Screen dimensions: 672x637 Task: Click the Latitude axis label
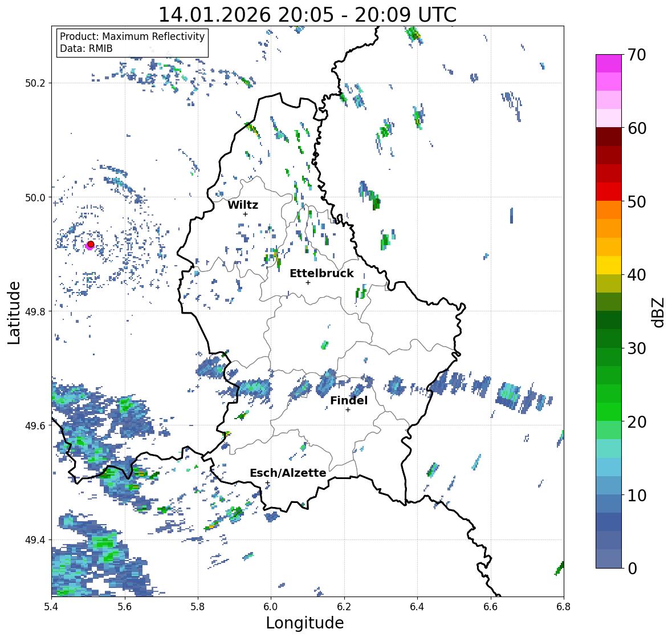pos(14,313)
